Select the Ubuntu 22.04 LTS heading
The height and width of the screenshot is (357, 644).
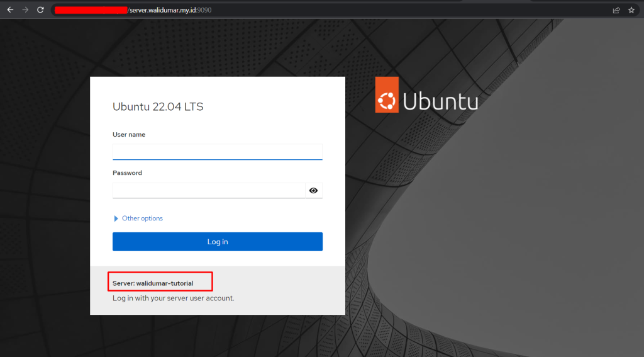(x=158, y=106)
